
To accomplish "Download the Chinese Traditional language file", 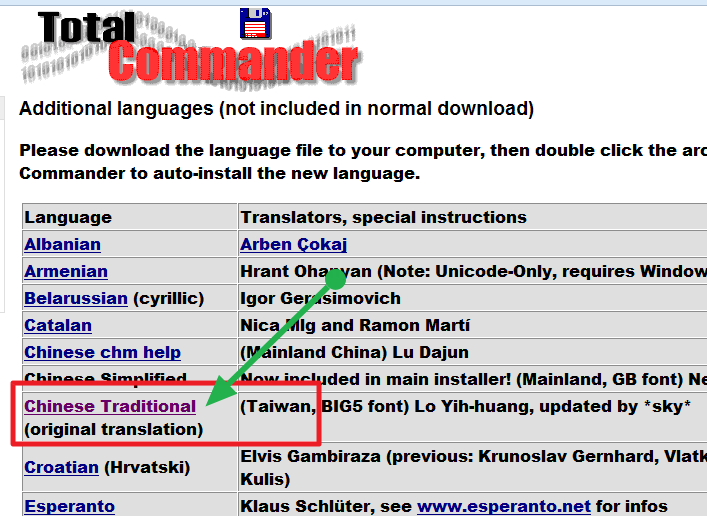I will 110,406.
